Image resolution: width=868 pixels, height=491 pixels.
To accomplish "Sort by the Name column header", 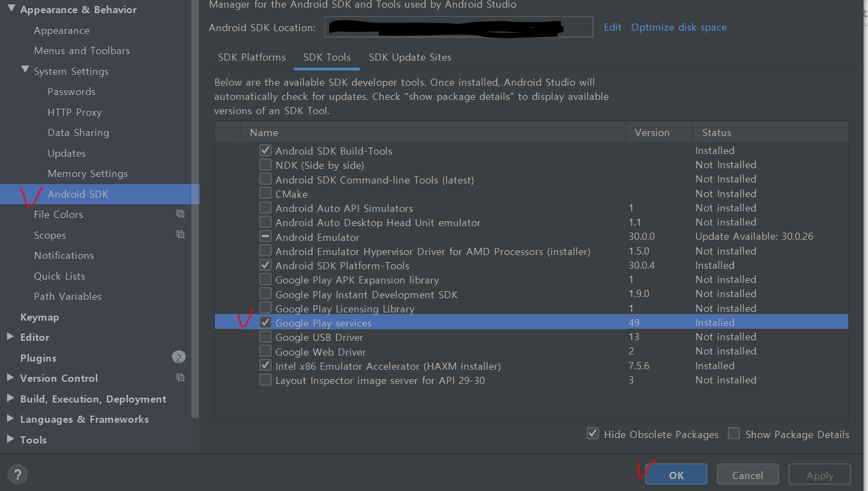I will tap(432, 132).
